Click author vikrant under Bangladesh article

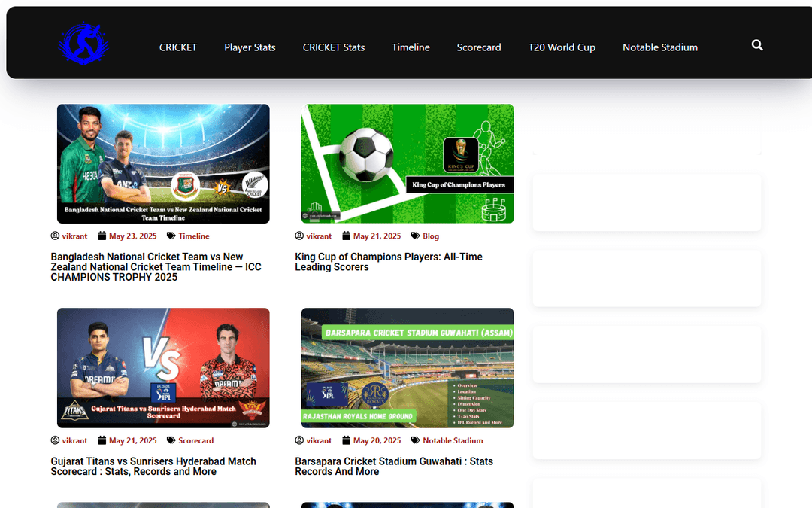pyautogui.click(x=74, y=236)
